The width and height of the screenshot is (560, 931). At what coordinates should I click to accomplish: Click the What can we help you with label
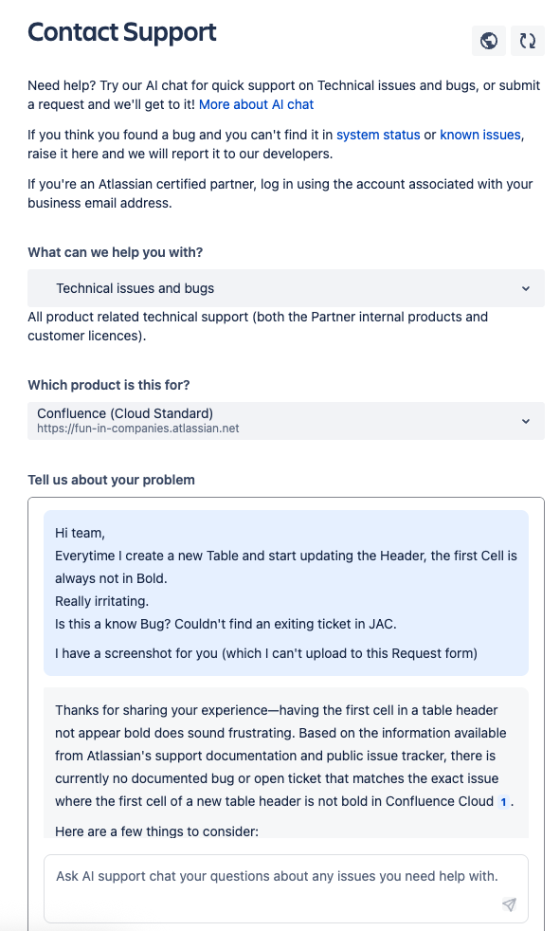(115, 252)
